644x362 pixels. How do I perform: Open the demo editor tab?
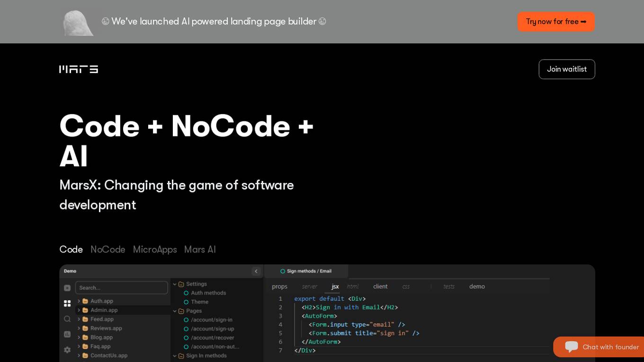pyautogui.click(x=477, y=287)
